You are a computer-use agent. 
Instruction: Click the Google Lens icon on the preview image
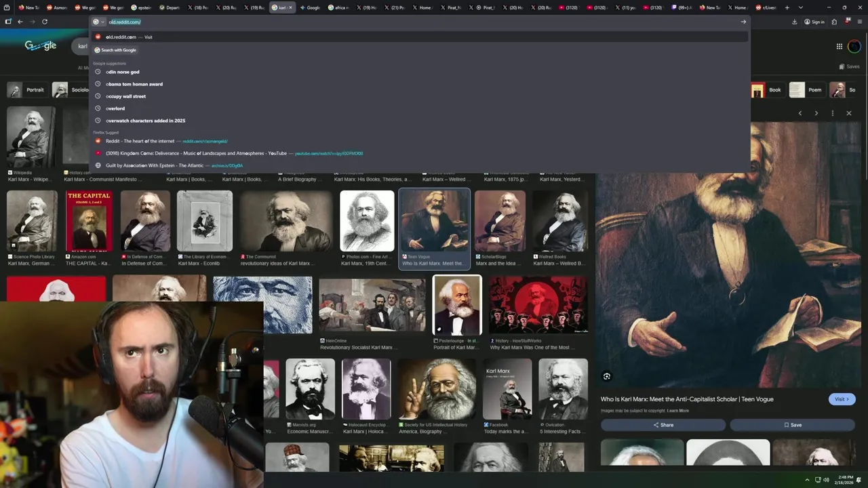click(607, 376)
